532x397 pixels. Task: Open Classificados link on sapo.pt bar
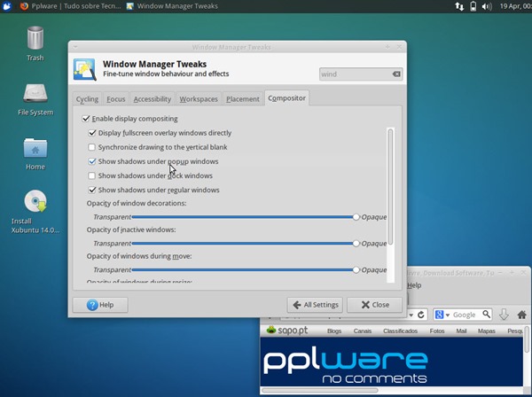tap(401, 331)
